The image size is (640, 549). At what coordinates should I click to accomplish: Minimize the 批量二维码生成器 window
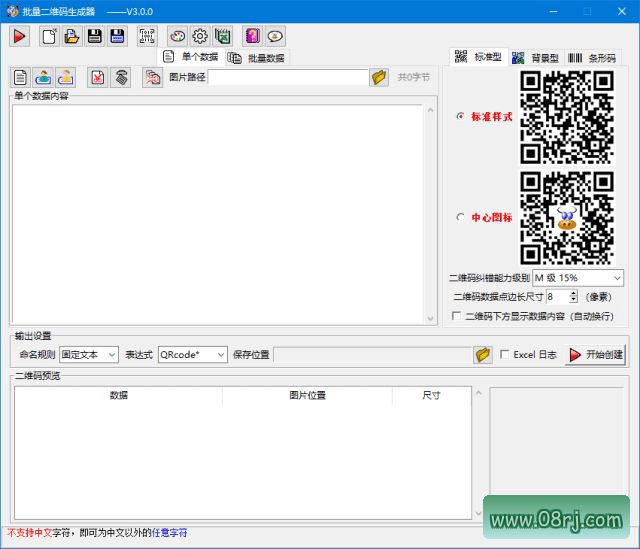pos(553,11)
